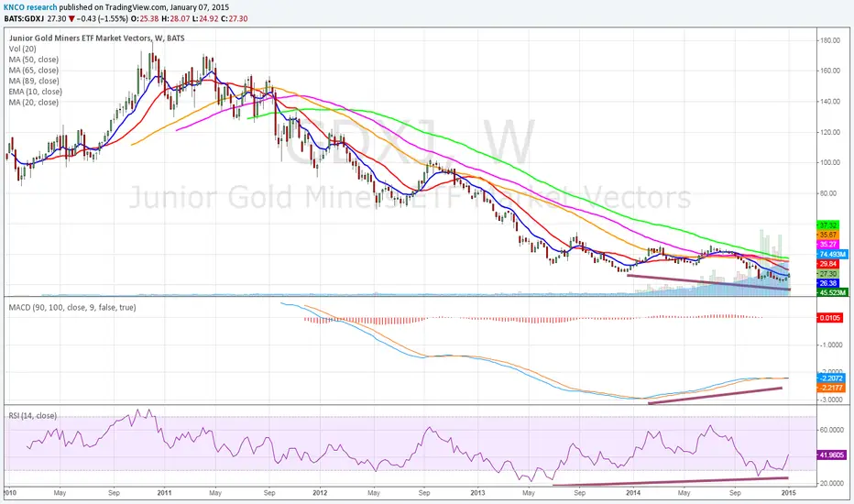Select the MA (65, close) indicator legend
Screen dimensions: 854x504
point(34,71)
